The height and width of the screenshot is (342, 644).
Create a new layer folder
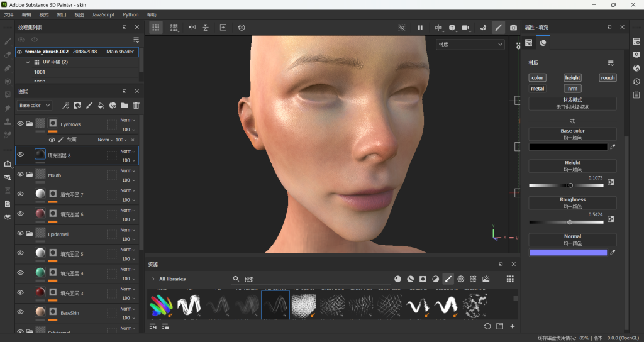point(124,106)
